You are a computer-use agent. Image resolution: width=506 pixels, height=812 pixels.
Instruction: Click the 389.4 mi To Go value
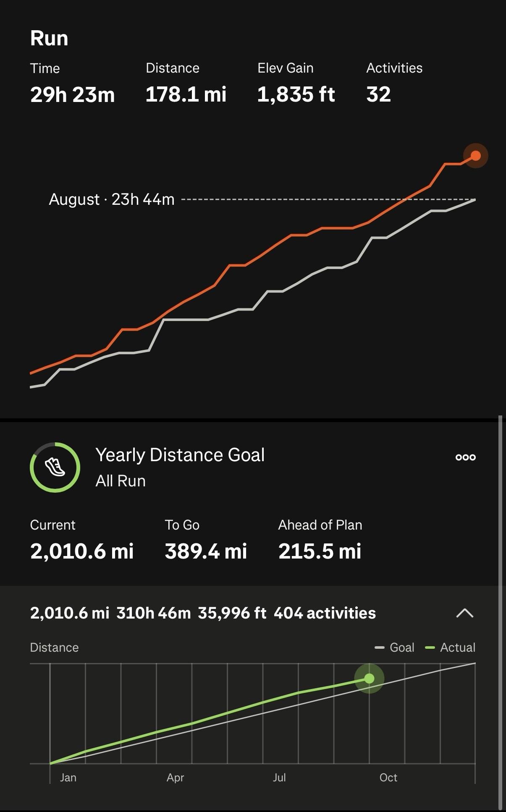206,551
